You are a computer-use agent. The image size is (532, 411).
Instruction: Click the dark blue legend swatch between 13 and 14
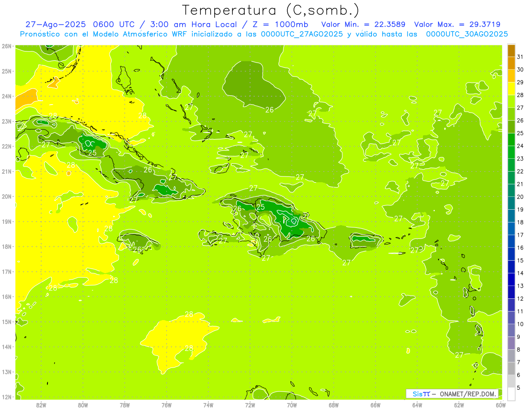coord(511,279)
